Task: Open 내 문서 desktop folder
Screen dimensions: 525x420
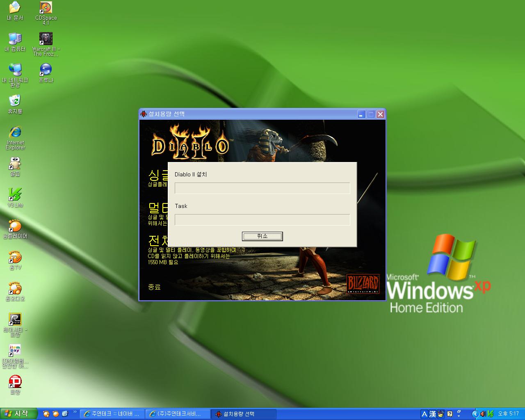Action: (15, 11)
